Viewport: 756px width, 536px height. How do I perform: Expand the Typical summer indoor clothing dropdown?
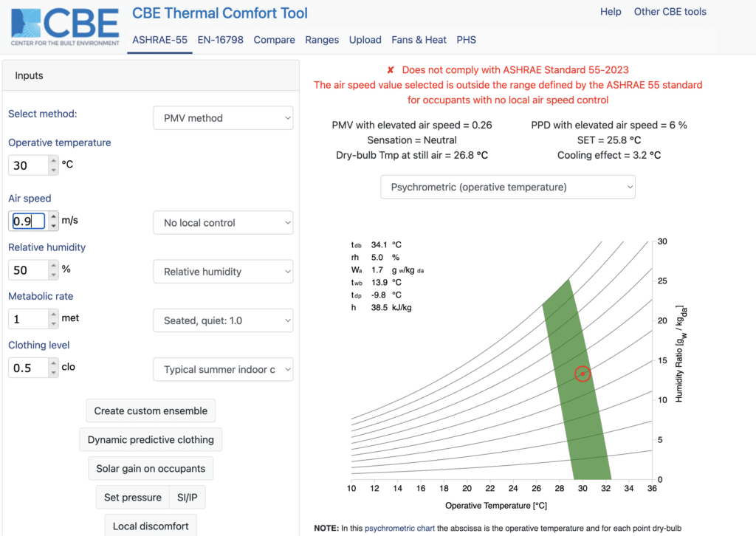pos(223,369)
